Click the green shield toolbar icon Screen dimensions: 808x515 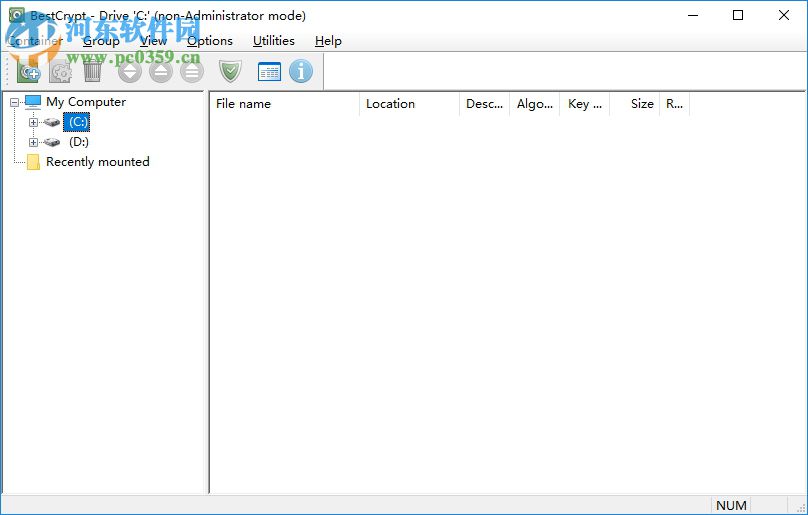[x=230, y=71]
